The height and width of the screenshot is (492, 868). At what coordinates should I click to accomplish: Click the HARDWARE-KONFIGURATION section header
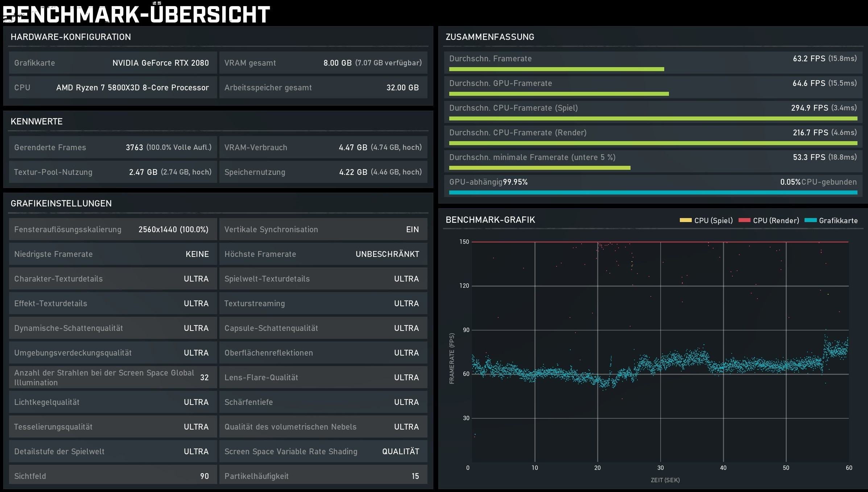(x=71, y=37)
